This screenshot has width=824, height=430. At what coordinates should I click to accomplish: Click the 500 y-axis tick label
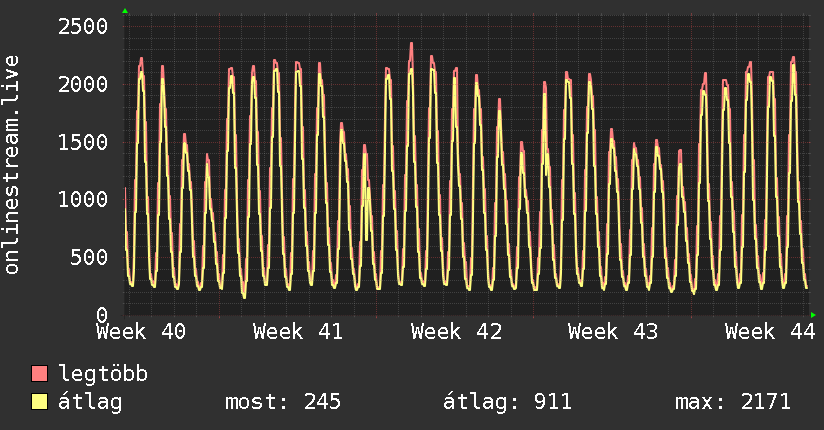click(89, 257)
